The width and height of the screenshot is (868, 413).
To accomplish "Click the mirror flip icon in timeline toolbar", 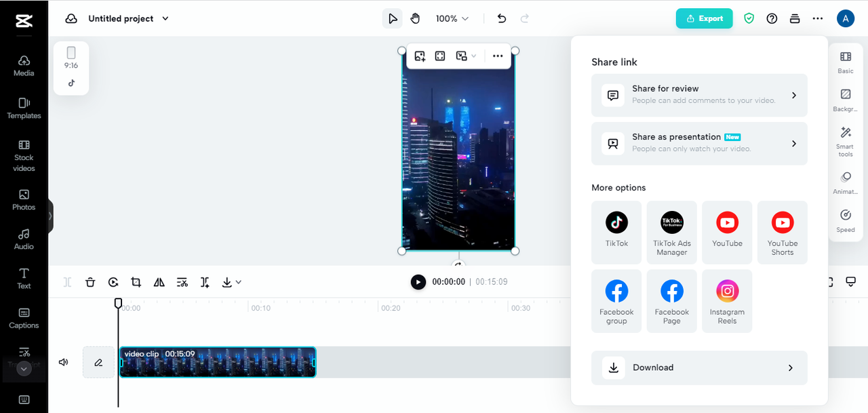I will 159,282.
